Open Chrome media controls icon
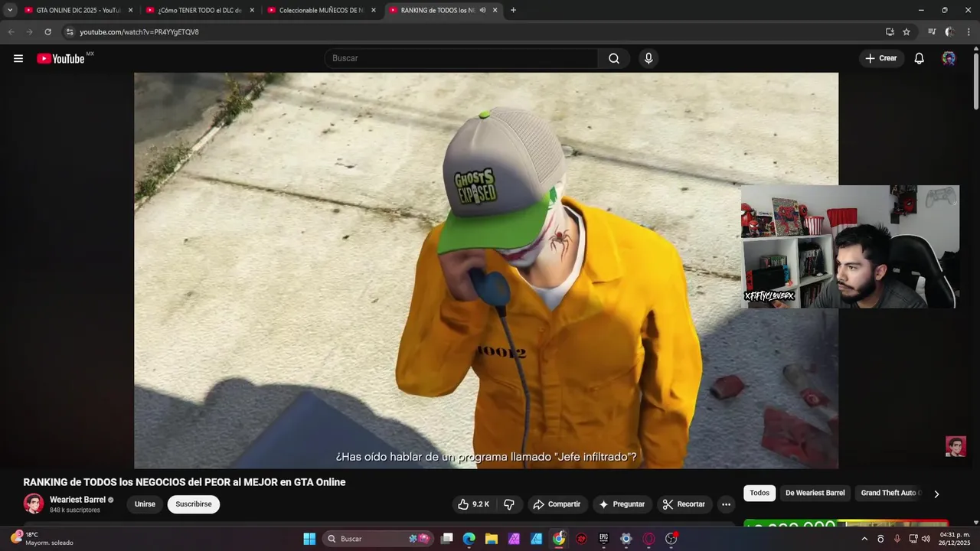Image resolution: width=980 pixels, height=551 pixels. point(932,31)
